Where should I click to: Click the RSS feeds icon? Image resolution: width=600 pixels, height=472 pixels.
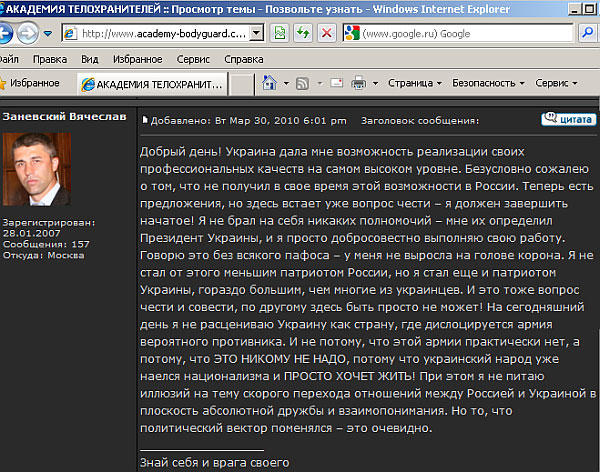pos(302,83)
